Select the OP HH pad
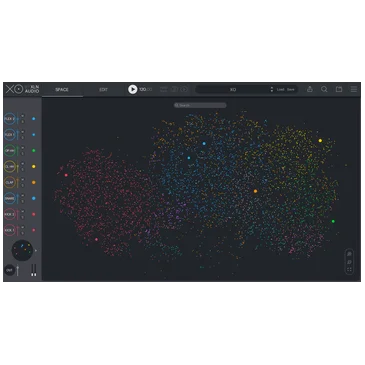This screenshot has width=365, height=365. [9, 151]
